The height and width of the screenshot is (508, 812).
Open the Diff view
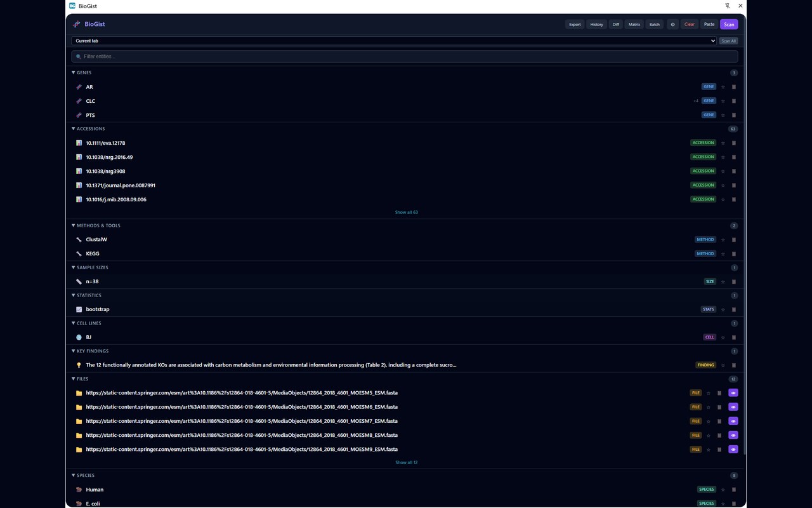(x=616, y=24)
